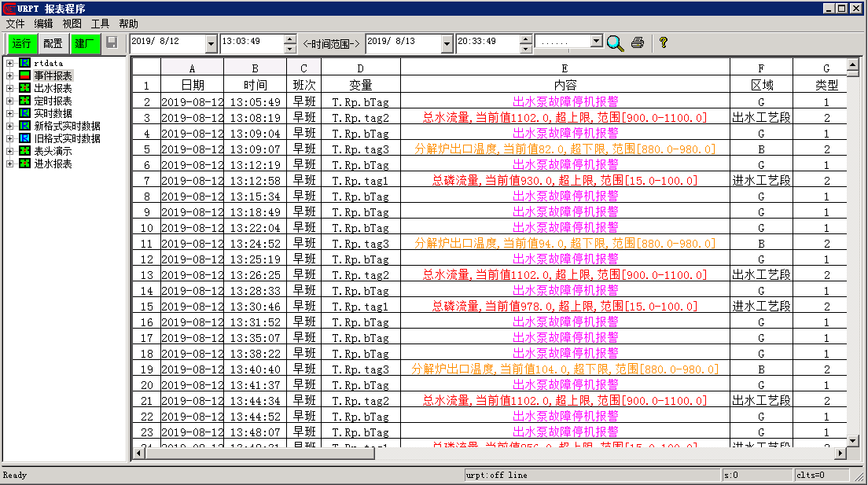Screen dimensions: 868x485
Task: Click the floppy disk save icon
Action: pyautogui.click(x=112, y=42)
